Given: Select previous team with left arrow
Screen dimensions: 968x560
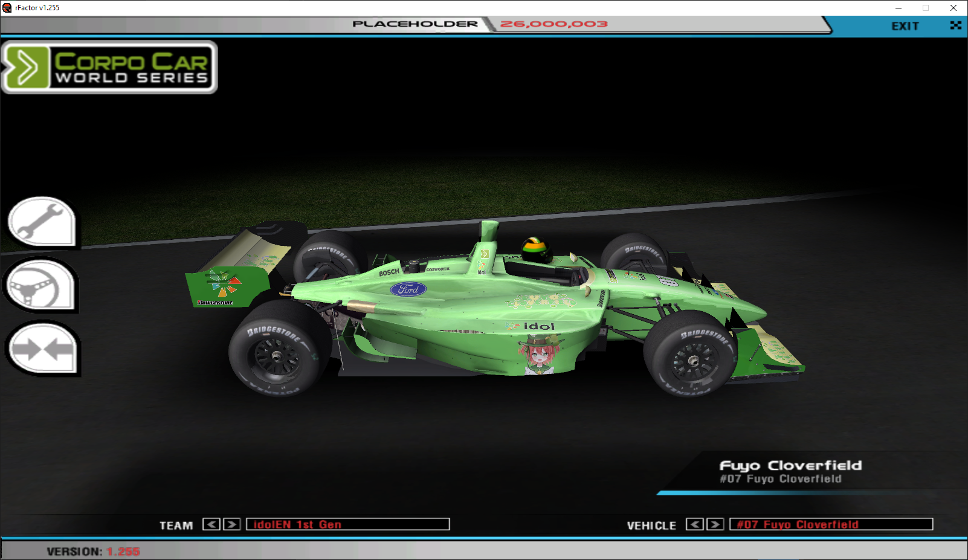Looking at the screenshot, I should (x=211, y=524).
